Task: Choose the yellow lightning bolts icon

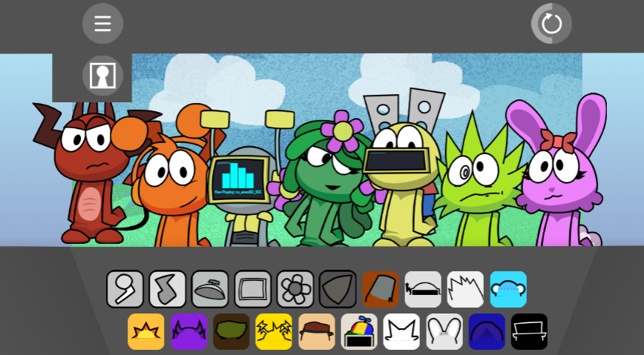Action: (x=274, y=331)
